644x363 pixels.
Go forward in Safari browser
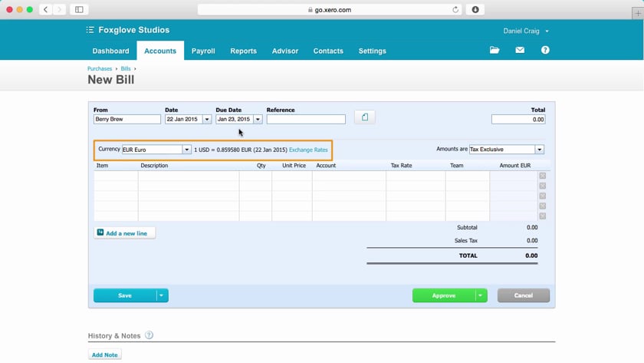[59, 9]
